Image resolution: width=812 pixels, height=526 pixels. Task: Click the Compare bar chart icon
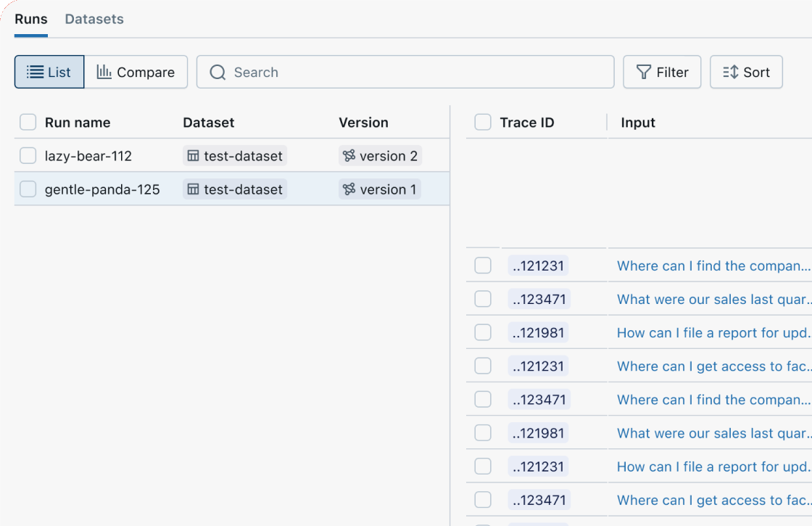pyautogui.click(x=104, y=73)
